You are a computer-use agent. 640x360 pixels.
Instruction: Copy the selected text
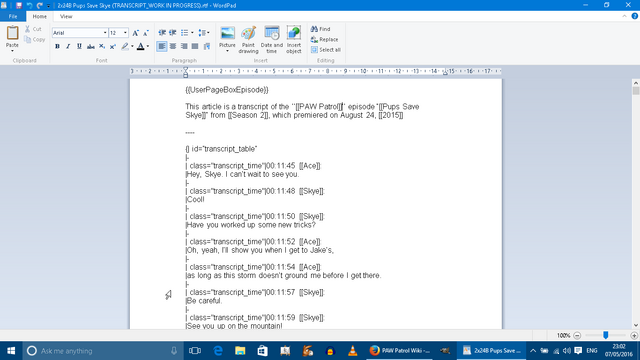pos(34,40)
